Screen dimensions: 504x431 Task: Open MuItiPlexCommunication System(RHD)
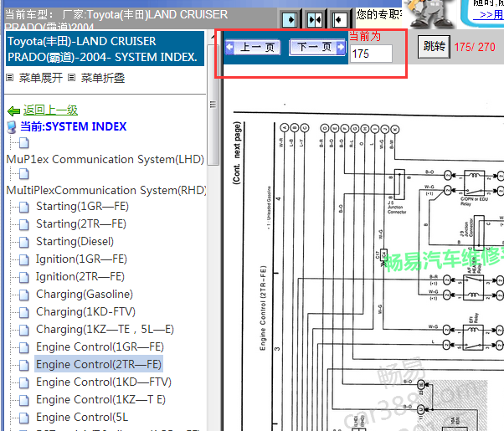(x=106, y=190)
